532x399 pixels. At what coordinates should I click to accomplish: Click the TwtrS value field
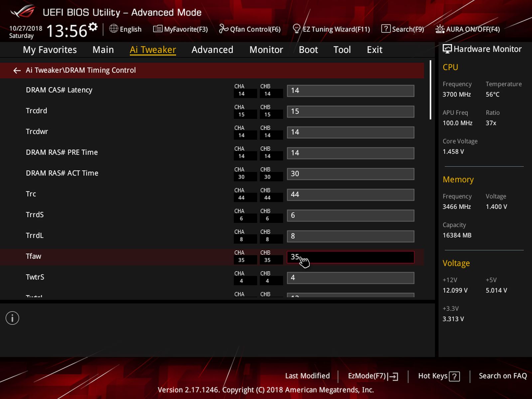pyautogui.click(x=351, y=278)
